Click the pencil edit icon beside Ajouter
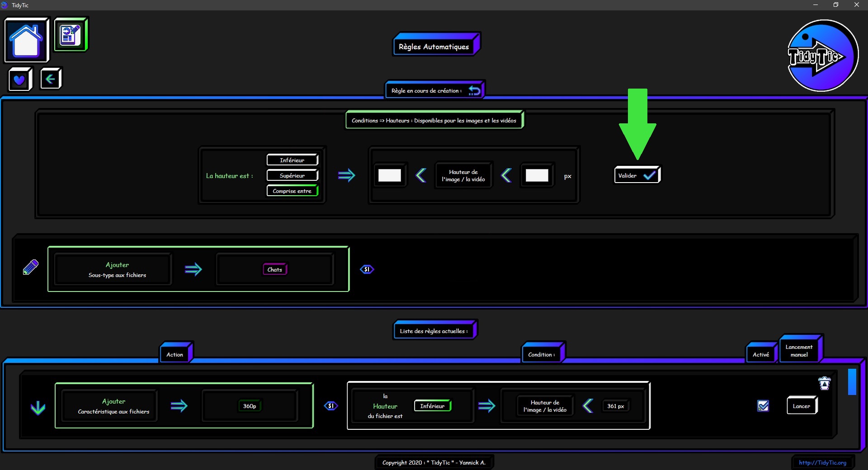The width and height of the screenshot is (868, 470). [31, 267]
